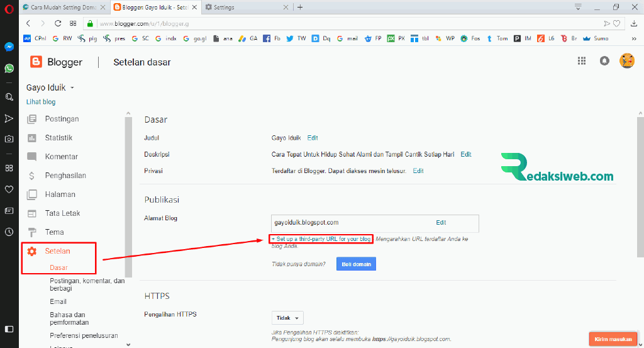Open Messenger in Opera sidebar
Viewport: 644px width, 348px height.
point(9,47)
